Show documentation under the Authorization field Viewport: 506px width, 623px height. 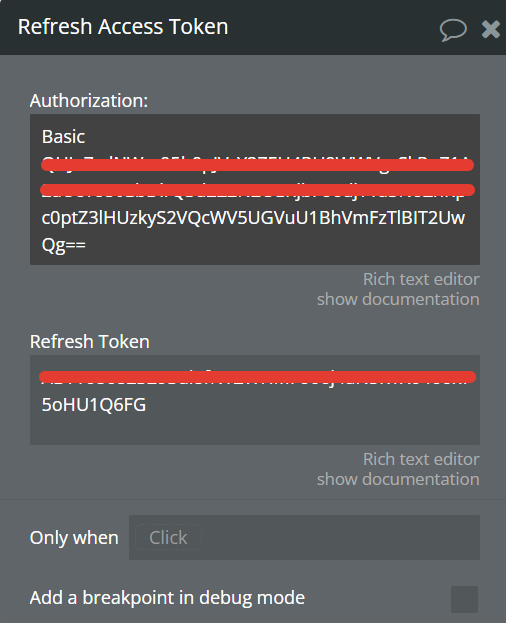[398, 299]
